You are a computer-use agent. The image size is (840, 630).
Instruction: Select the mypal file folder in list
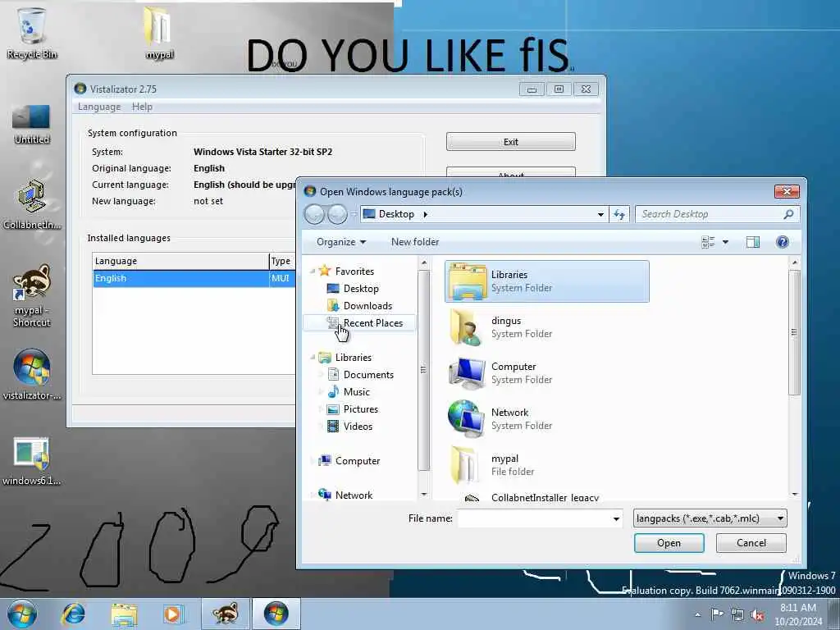547,465
